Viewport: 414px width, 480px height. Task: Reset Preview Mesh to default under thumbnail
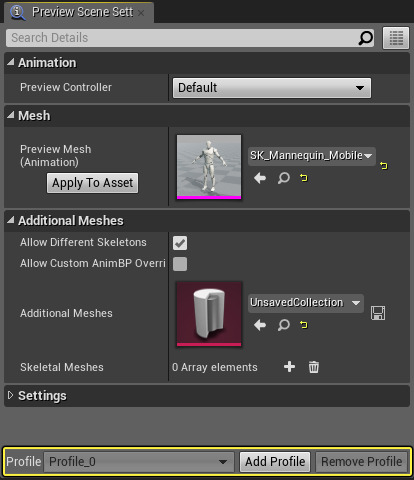pos(303,178)
